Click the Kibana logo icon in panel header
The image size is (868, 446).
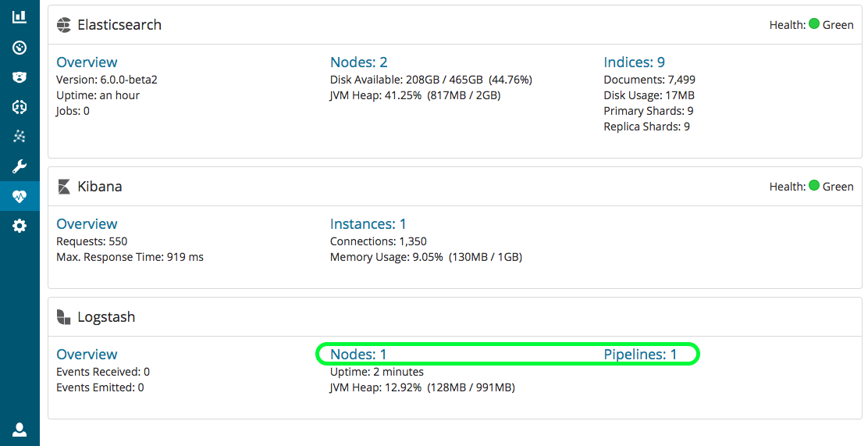(64, 187)
